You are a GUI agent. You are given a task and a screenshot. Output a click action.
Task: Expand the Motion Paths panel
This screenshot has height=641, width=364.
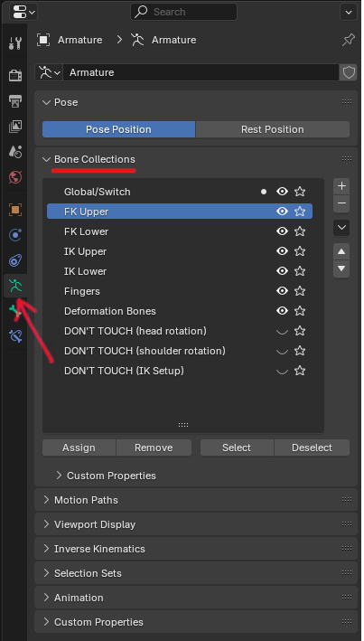86,500
